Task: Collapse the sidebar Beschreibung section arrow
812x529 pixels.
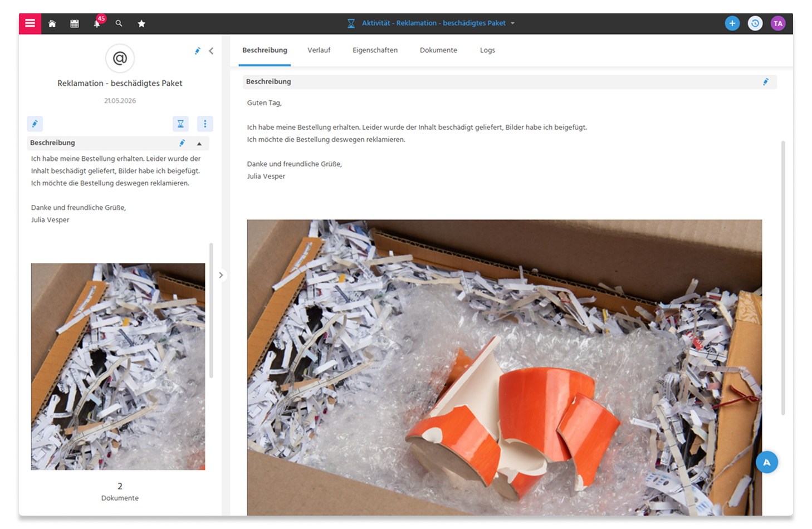Action: [199, 143]
